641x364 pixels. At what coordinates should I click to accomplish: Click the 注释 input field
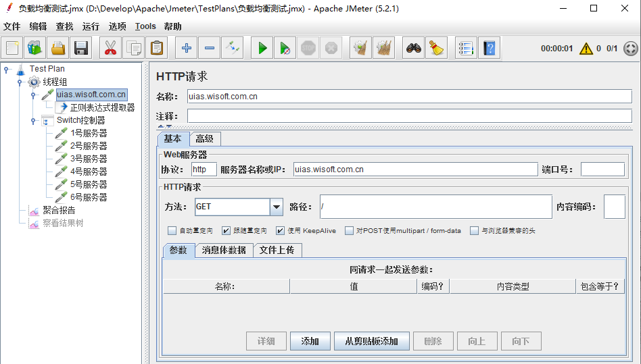tap(410, 116)
